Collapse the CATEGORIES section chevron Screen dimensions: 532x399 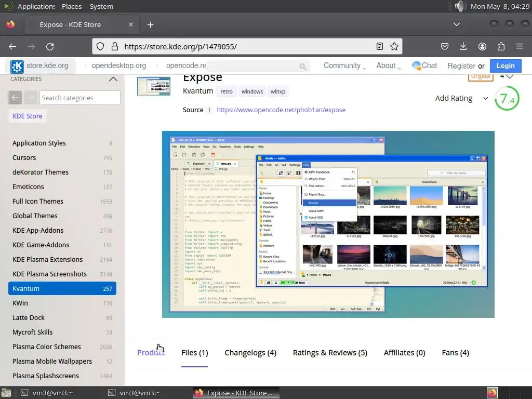tap(113, 79)
